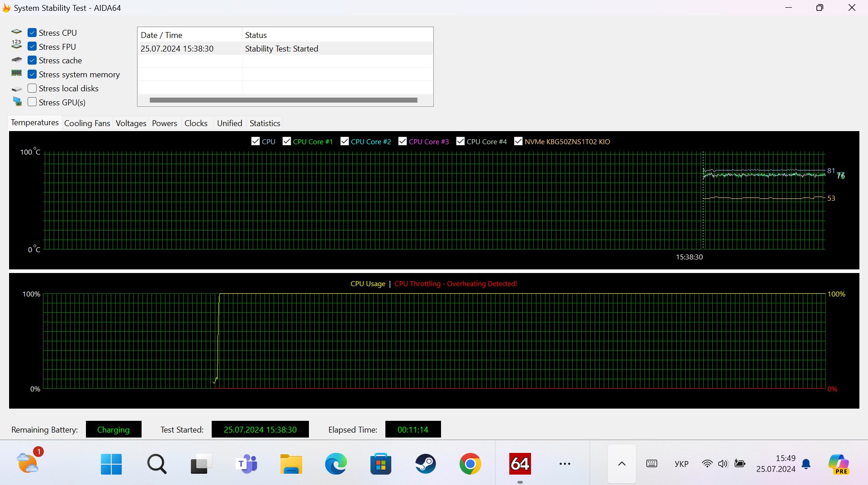Click the UKR language indicator

point(681,464)
